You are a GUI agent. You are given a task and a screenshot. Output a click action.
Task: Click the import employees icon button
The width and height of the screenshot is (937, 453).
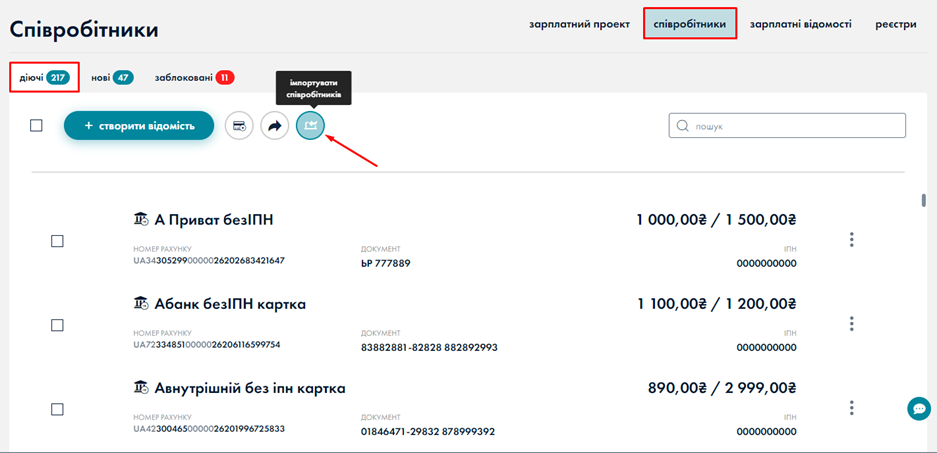click(311, 126)
